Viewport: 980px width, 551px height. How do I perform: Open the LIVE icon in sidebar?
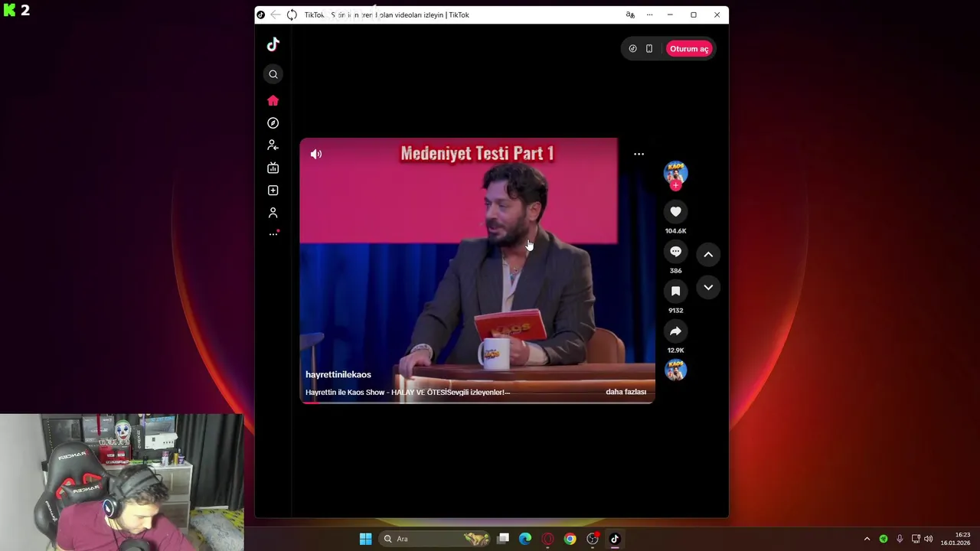pos(273,168)
